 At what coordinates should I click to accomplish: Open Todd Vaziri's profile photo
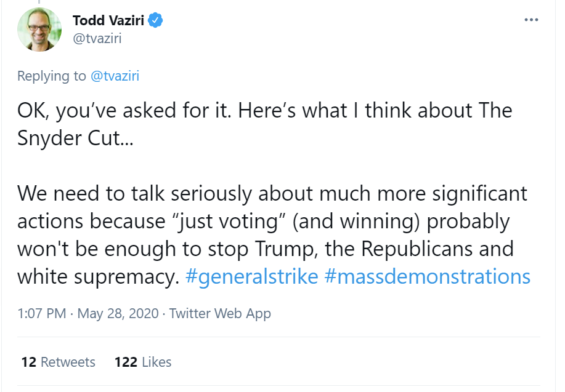(39, 29)
